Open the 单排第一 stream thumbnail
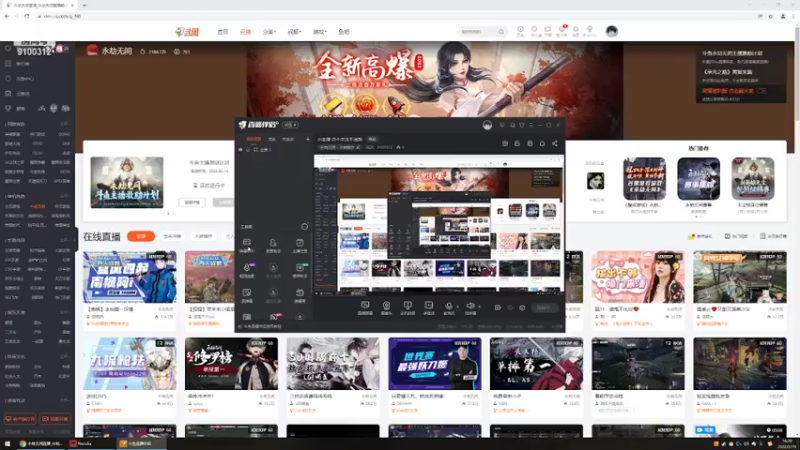This screenshot has height=450, width=800. 536,363
